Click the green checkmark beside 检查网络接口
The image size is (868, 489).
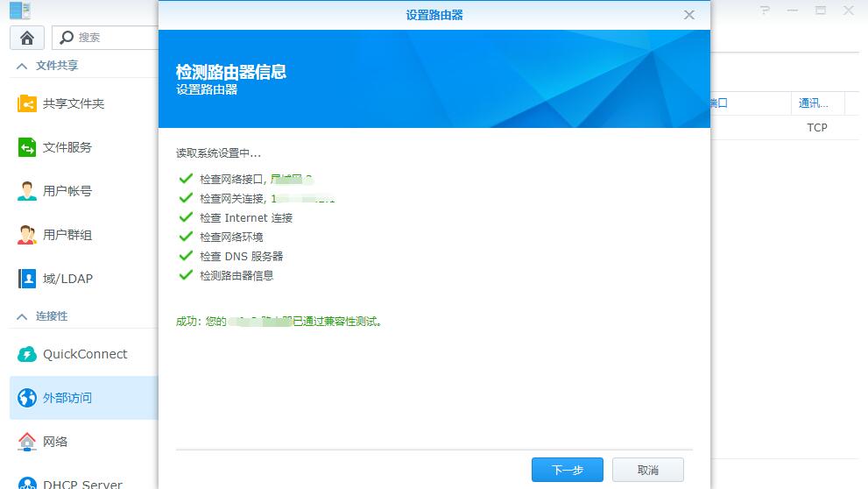pos(186,178)
